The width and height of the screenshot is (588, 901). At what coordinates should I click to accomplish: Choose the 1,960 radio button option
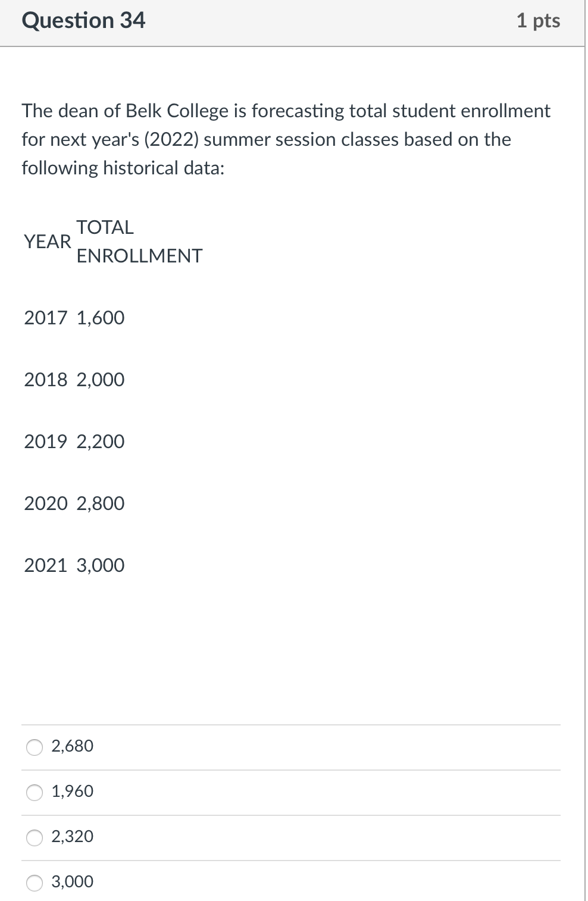coord(35,792)
